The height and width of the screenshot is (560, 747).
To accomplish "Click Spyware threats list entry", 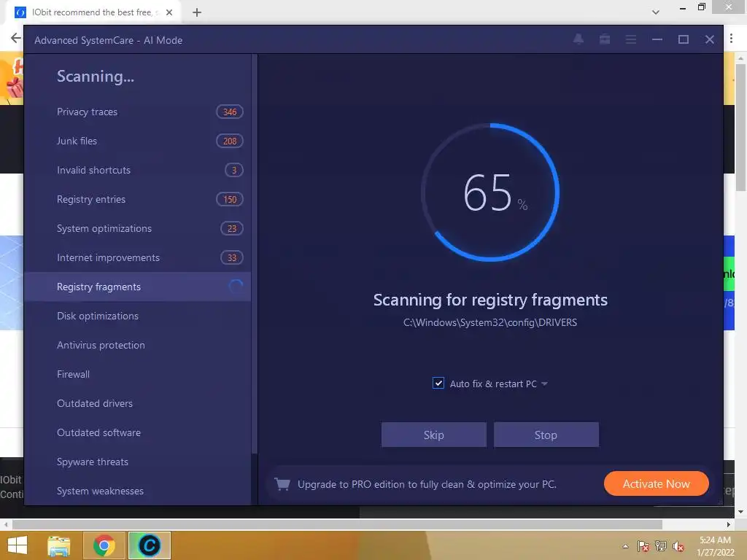I will [x=137, y=462].
